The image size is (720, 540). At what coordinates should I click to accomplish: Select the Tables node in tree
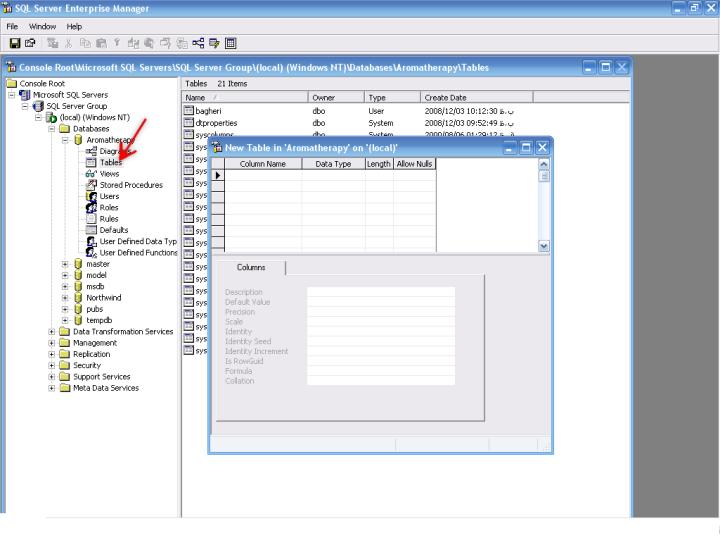click(x=111, y=162)
